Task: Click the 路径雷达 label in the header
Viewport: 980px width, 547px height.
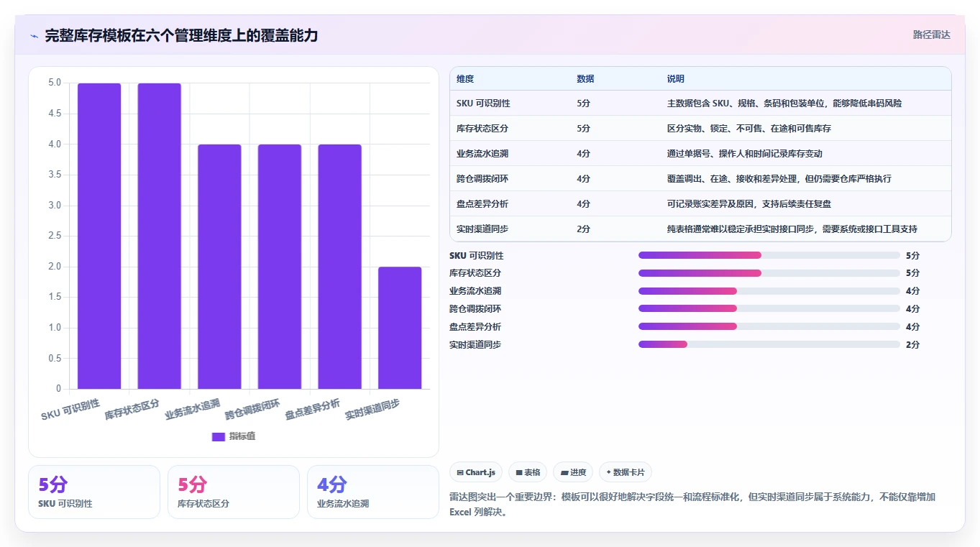Action: pyautogui.click(x=932, y=35)
